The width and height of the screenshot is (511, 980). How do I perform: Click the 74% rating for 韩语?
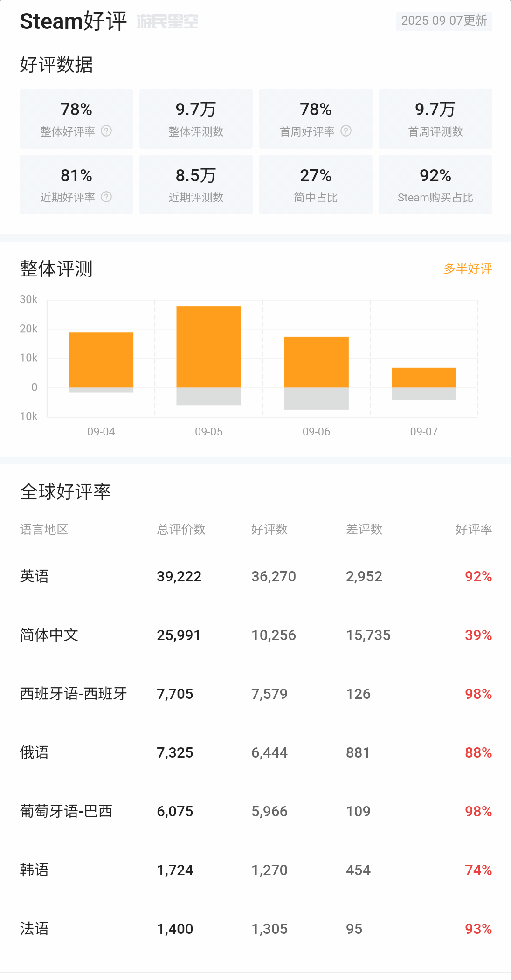point(478,870)
